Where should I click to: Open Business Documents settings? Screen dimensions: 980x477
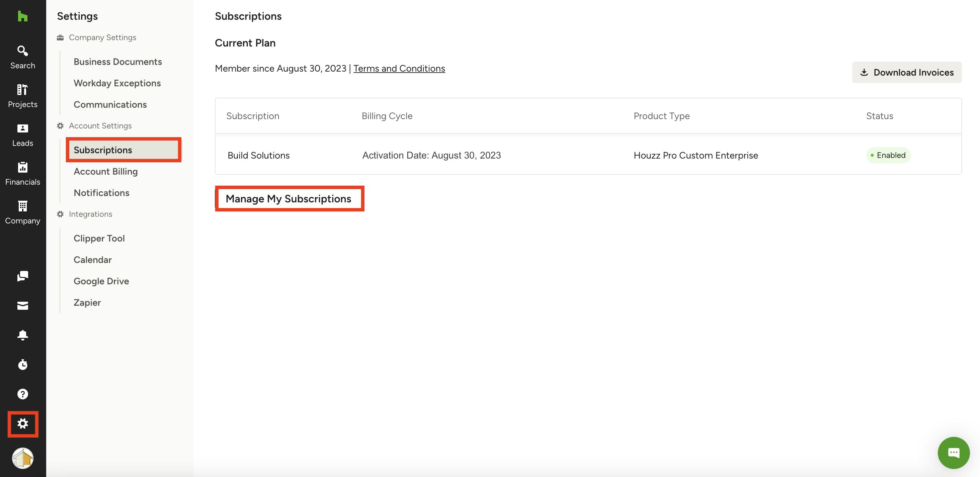pos(117,62)
